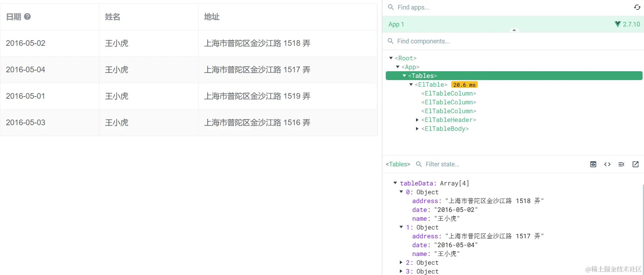Expand the 2: Object entry arrow
644x275 pixels.
pyautogui.click(x=401, y=262)
